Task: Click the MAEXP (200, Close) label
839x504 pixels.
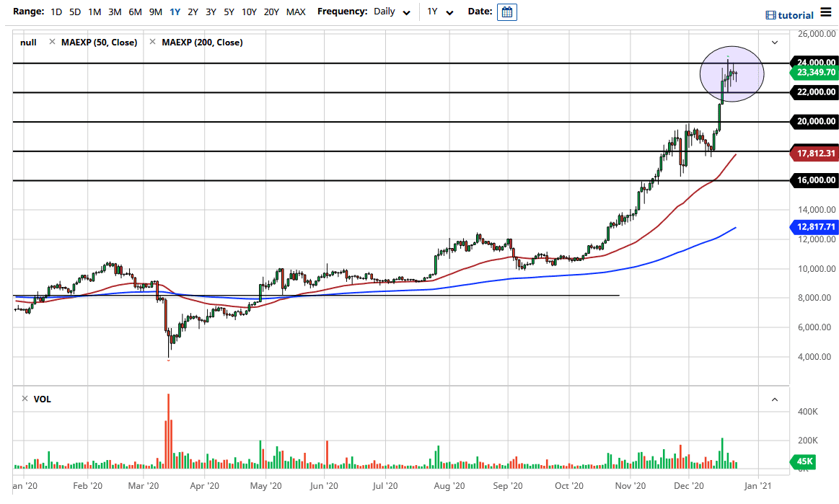Action: [202, 43]
